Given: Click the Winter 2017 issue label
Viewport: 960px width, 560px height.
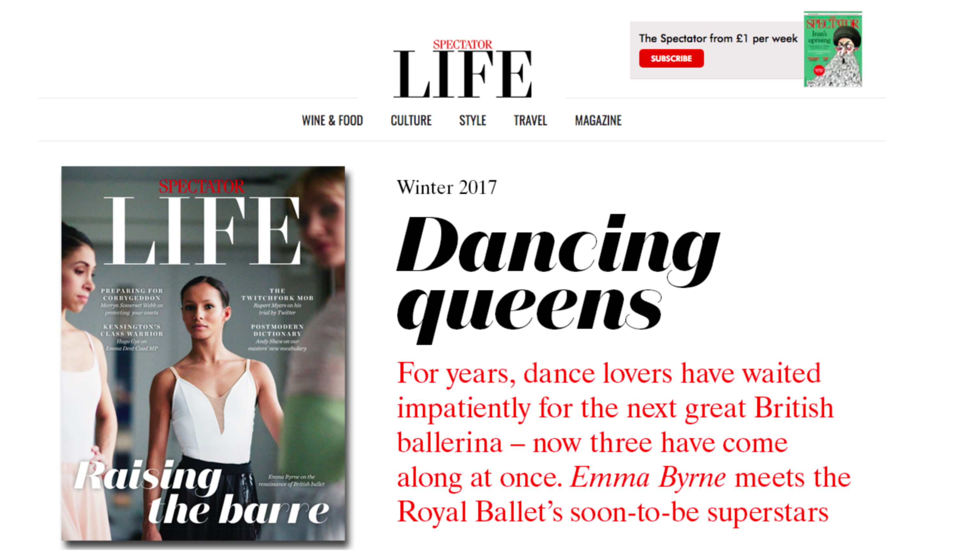Looking at the screenshot, I should (446, 188).
